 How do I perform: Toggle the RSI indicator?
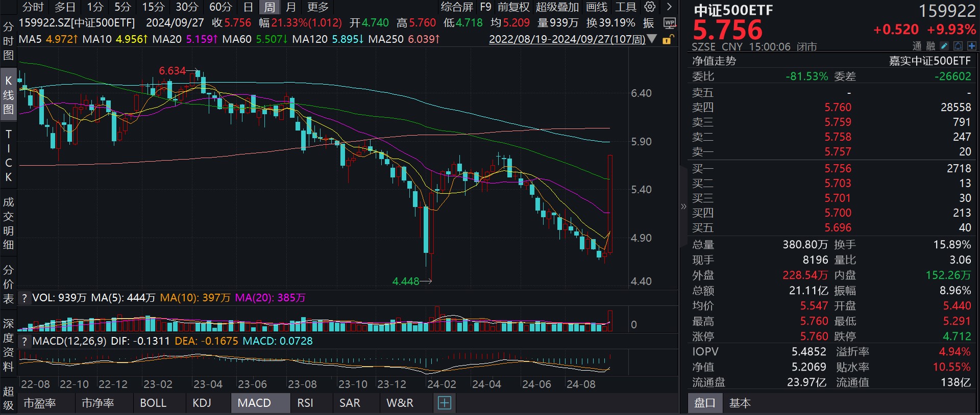point(305,403)
